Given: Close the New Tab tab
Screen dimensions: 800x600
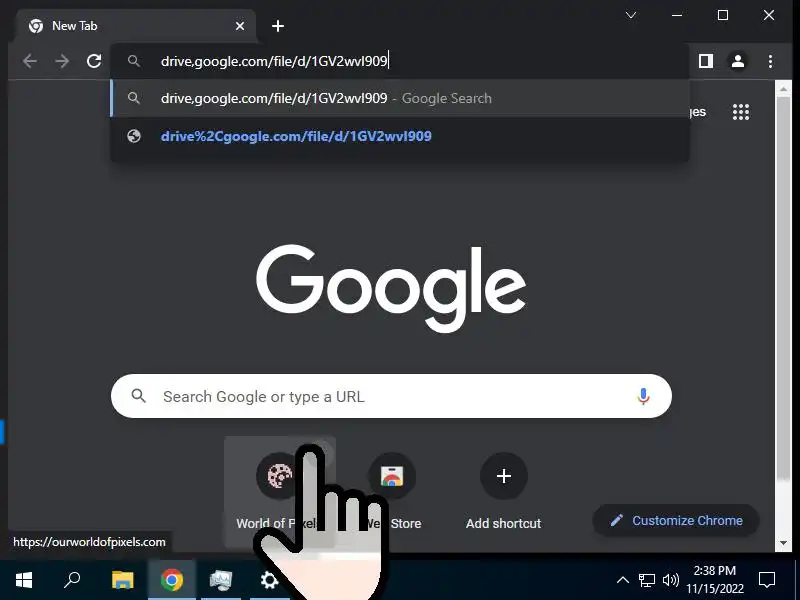Looking at the screenshot, I should [x=240, y=26].
